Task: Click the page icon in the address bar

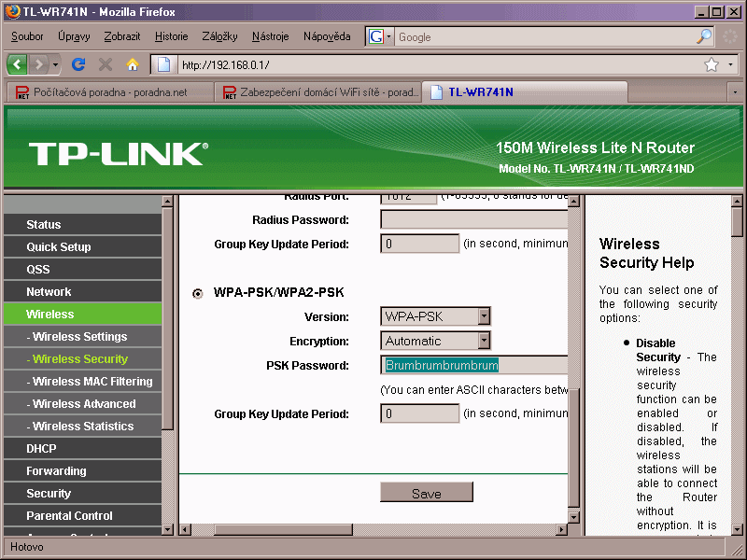Action: pos(164,64)
